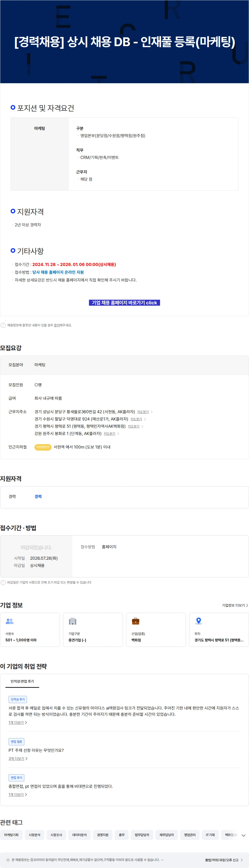Click the 기업구분 중견기업 card
249x868 pixels.
point(93,629)
